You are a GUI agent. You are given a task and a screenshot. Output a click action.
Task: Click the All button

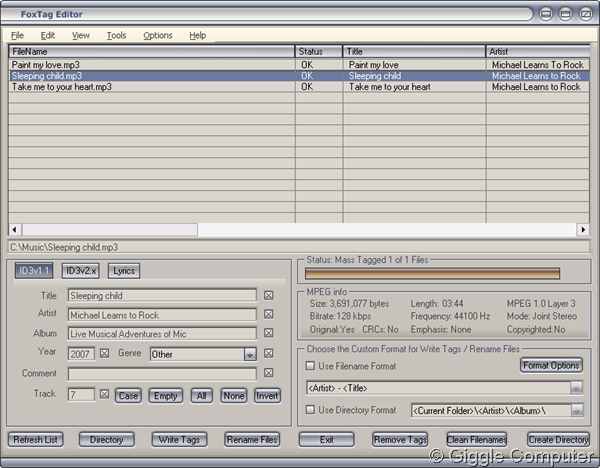tap(202, 396)
